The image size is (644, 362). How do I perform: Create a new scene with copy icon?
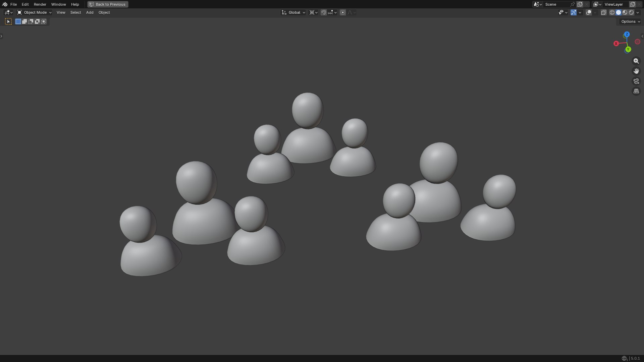[580, 4]
